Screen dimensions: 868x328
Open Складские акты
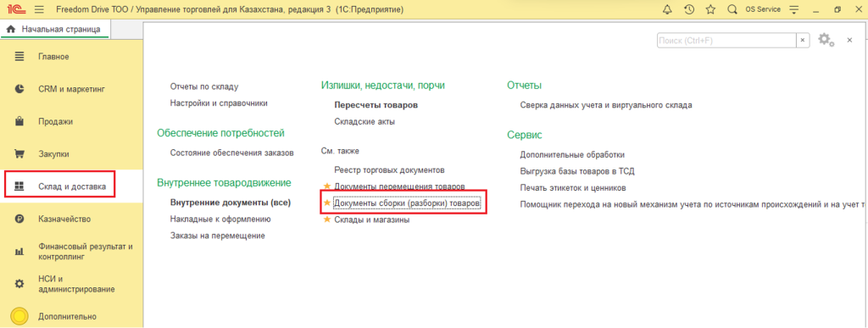(x=364, y=121)
